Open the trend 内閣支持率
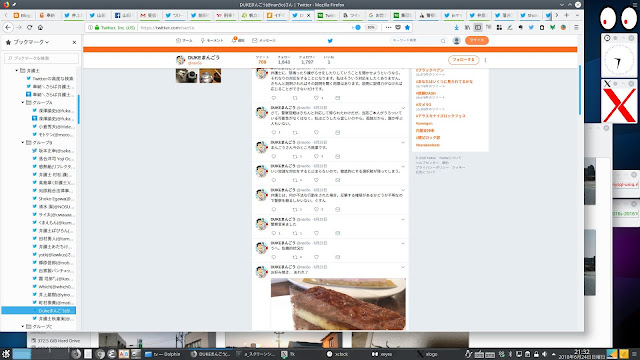The height and width of the screenshot is (360, 640). pyautogui.click(x=425, y=131)
